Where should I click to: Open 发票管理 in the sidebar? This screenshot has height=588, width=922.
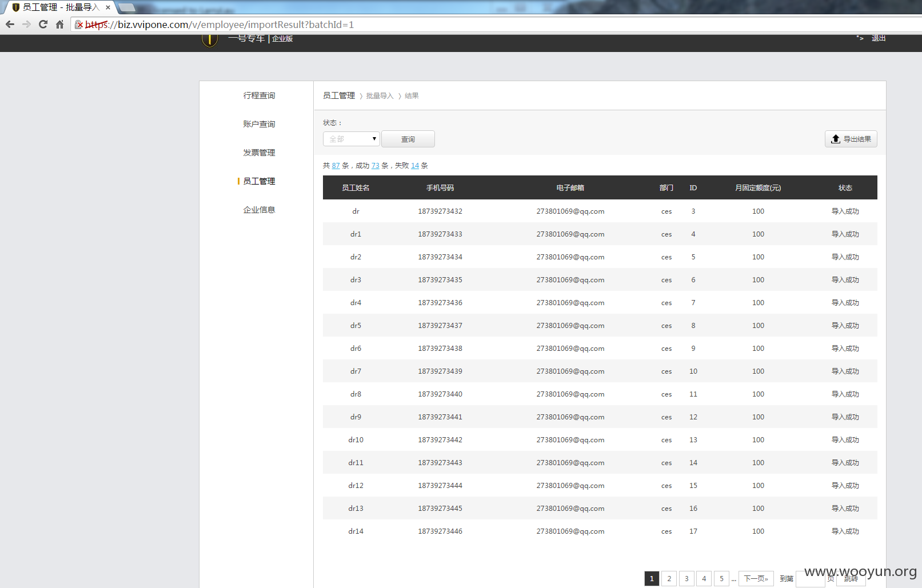pyautogui.click(x=259, y=153)
